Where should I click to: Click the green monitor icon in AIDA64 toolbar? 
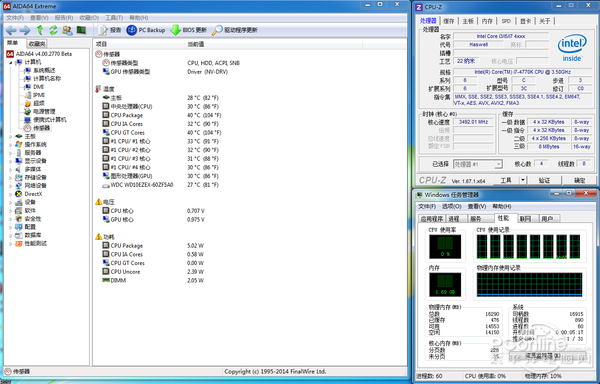[81, 30]
